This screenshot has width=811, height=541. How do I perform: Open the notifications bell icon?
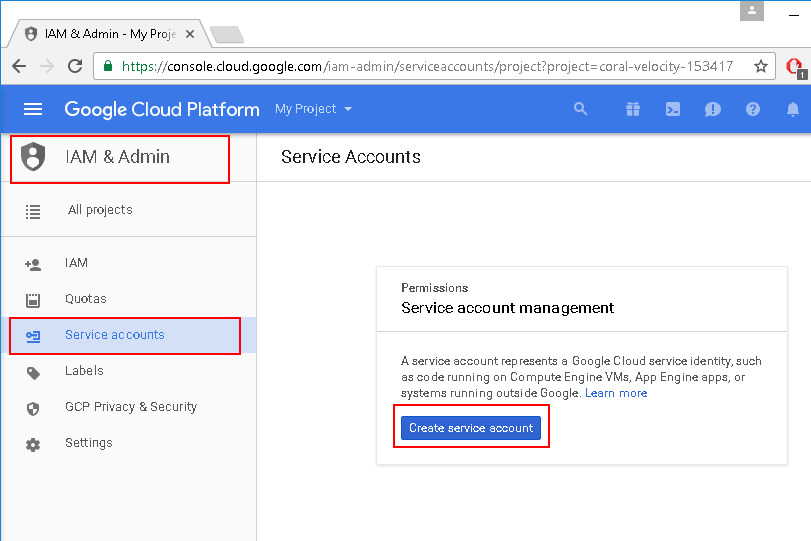[x=792, y=109]
